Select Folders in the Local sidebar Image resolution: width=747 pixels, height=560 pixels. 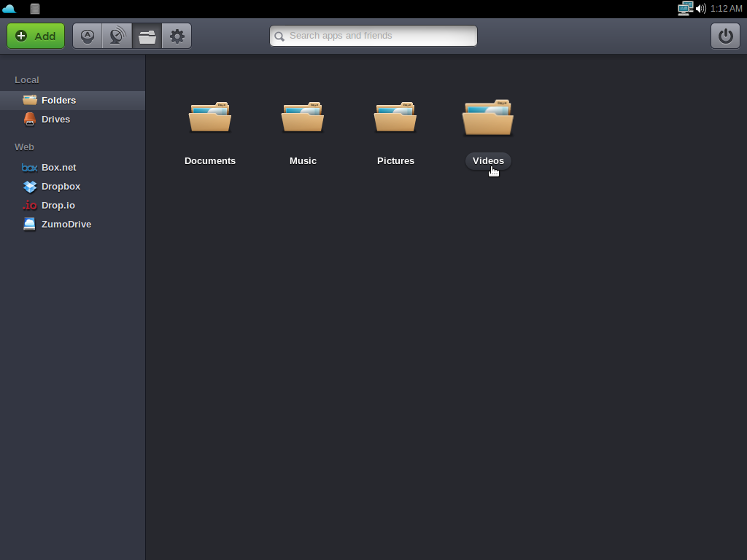click(x=72, y=101)
